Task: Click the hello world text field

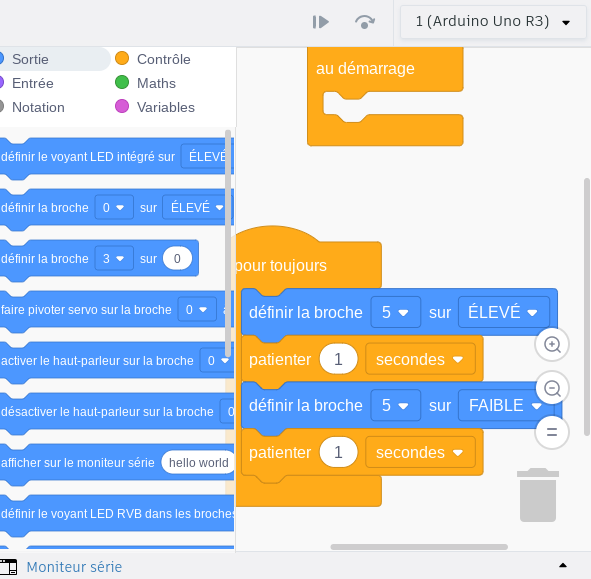Action: coord(198,462)
